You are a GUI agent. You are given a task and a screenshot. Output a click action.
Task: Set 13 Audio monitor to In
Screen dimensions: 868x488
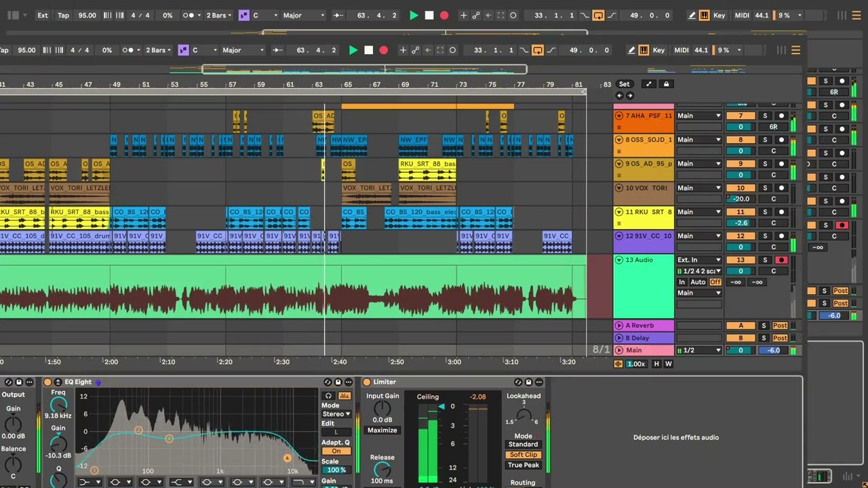point(682,282)
